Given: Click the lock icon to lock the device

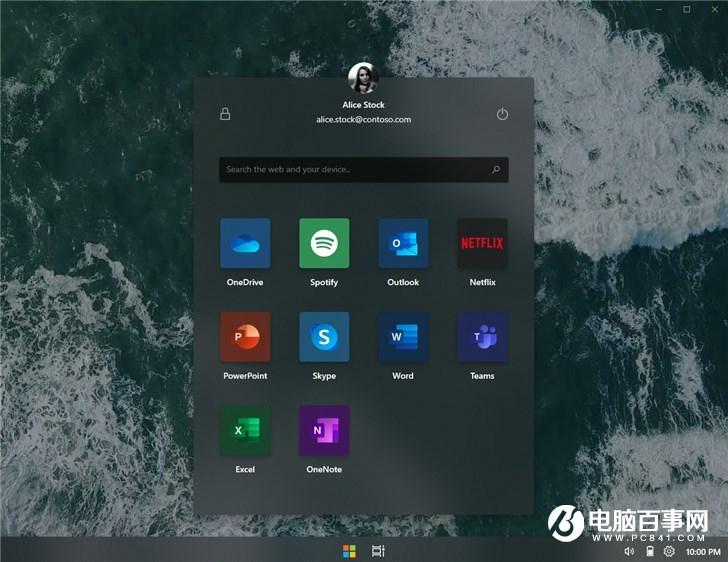Looking at the screenshot, I should click(225, 114).
